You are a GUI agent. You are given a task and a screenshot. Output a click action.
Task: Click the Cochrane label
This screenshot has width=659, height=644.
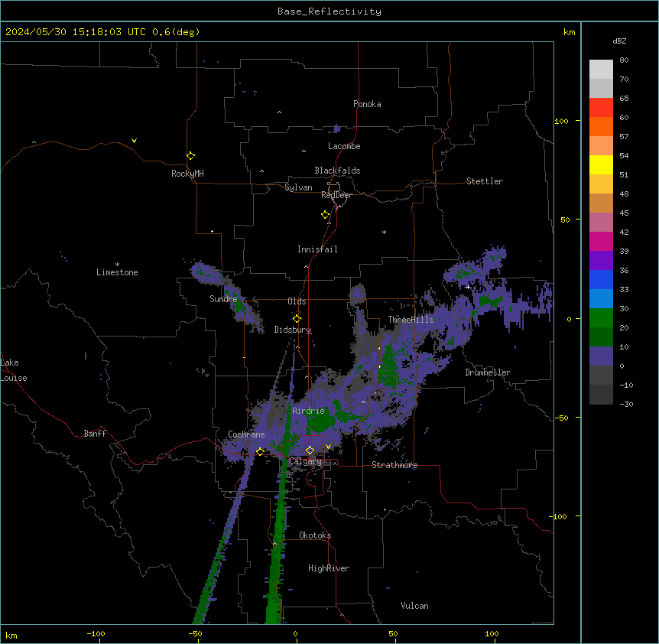click(x=246, y=434)
